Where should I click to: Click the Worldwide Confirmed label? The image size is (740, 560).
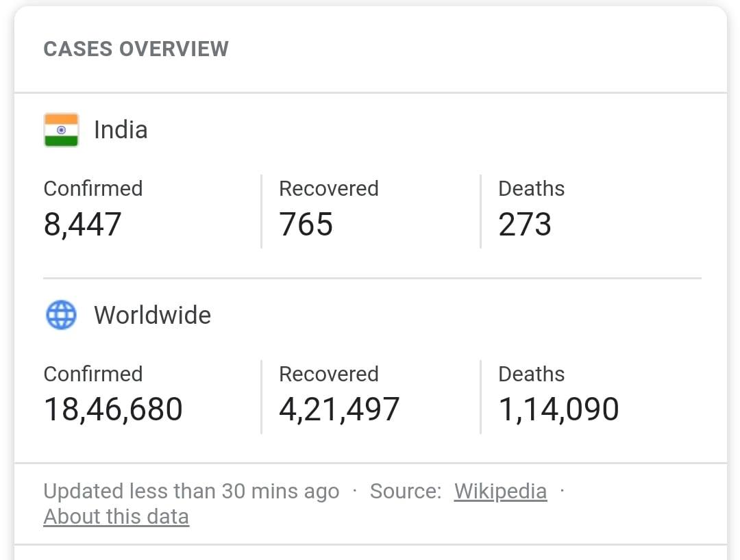pyautogui.click(x=93, y=374)
